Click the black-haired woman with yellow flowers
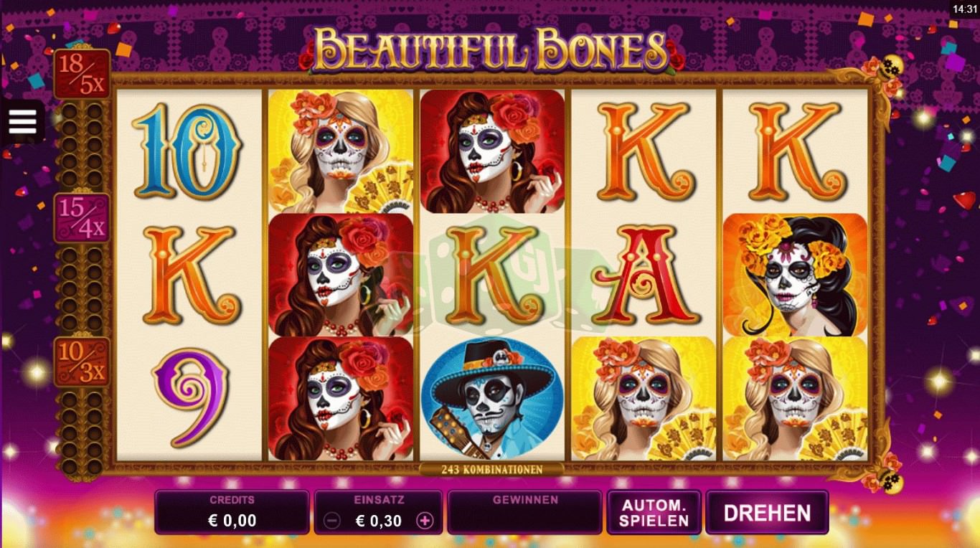 click(x=795, y=275)
